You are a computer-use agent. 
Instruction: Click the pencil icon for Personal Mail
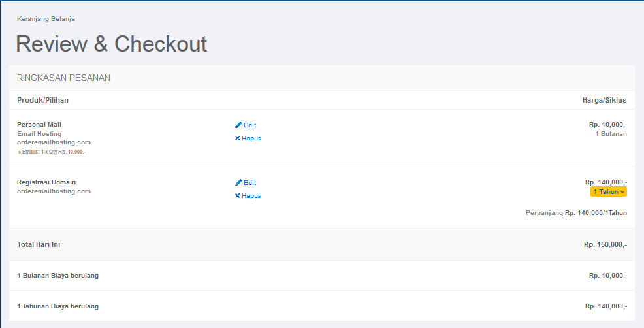tap(238, 125)
